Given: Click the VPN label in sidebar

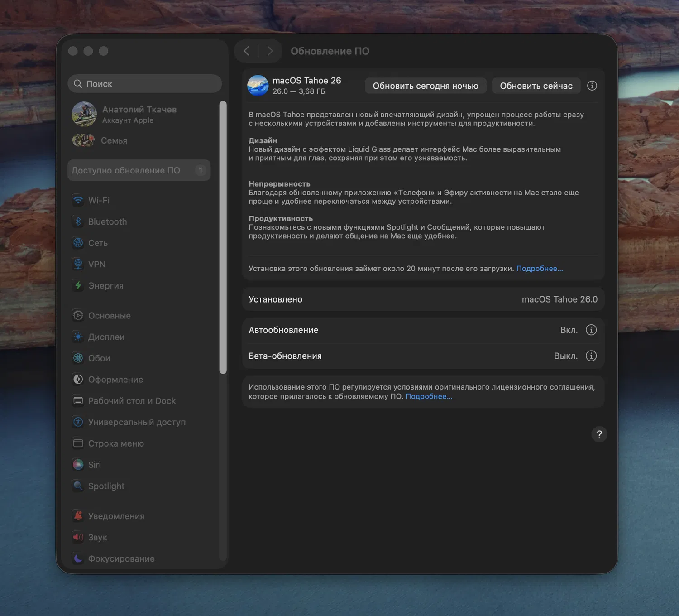Looking at the screenshot, I should click(97, 264).
